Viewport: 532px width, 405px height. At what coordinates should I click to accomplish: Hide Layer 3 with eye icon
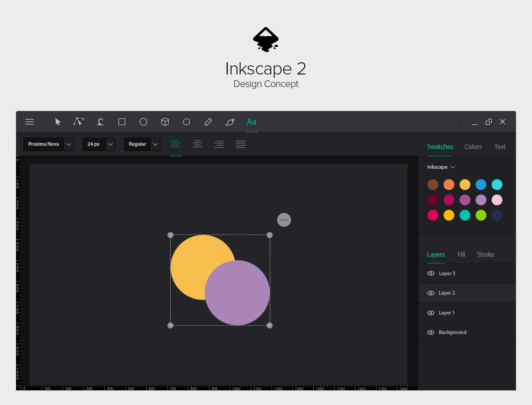[x=431, y=273]
